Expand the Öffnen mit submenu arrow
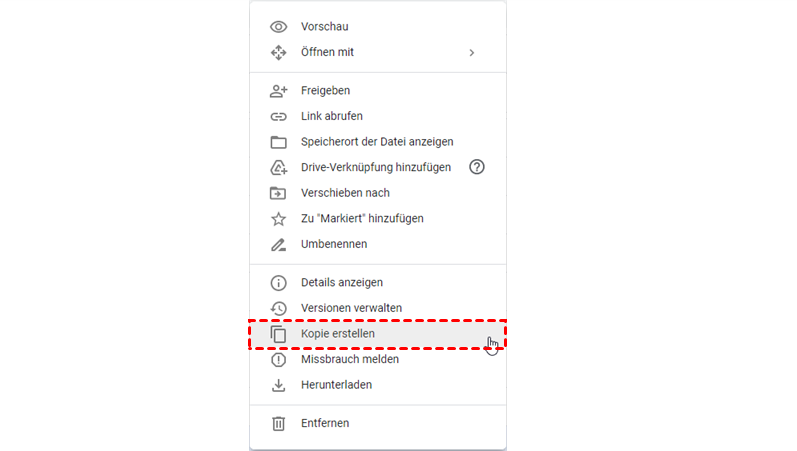797x451 pixels. click(x=472, y=52)
